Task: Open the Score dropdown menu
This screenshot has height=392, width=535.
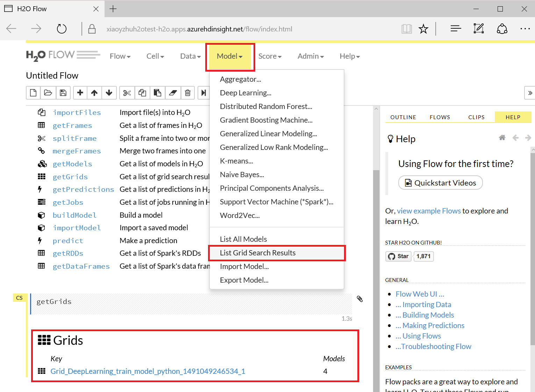Action: (x=270, y=56)
